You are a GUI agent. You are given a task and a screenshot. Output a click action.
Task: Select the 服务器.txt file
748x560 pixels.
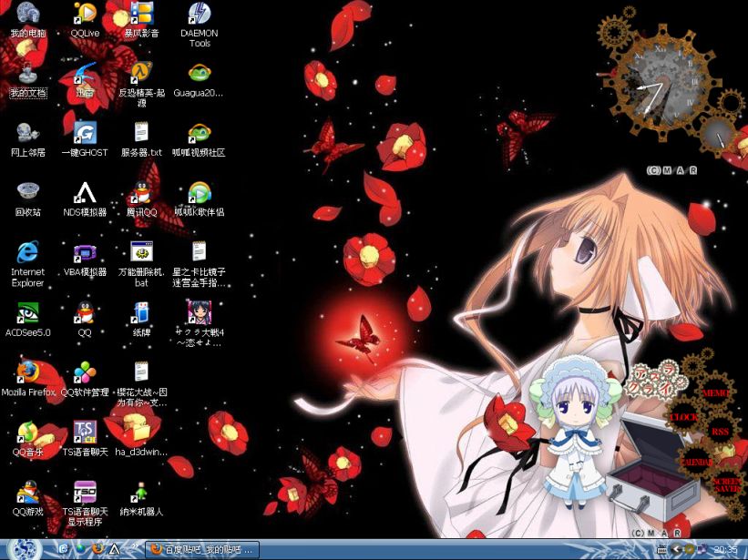point(142,139)
